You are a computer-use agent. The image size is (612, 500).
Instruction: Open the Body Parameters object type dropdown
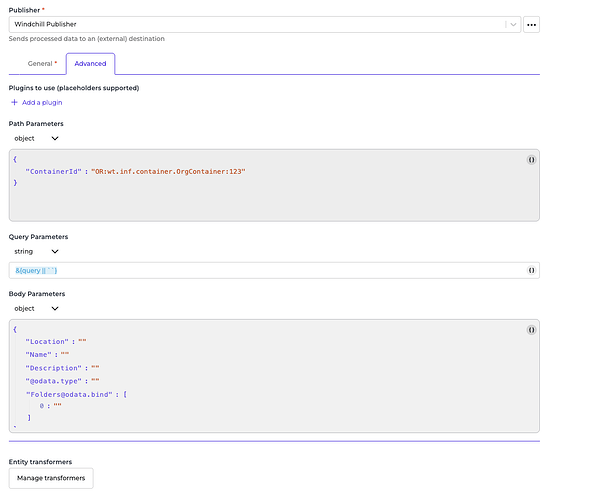tap(54, 309)
